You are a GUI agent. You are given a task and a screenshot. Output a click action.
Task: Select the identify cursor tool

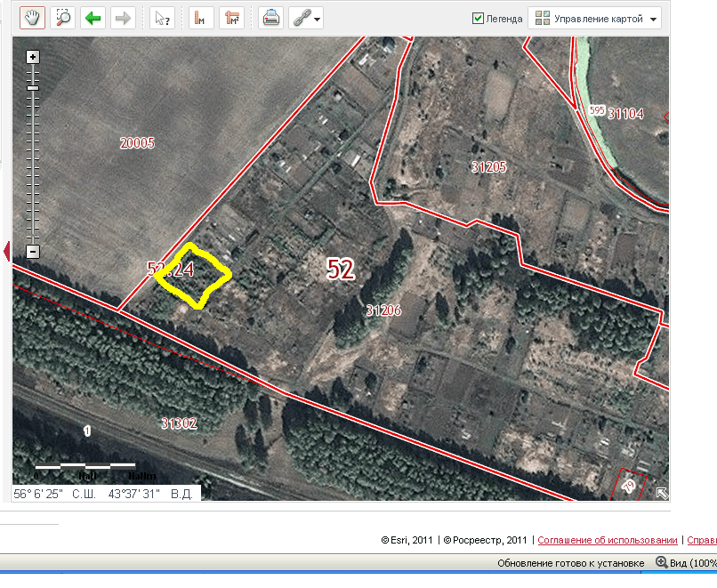tap(162, 19)
